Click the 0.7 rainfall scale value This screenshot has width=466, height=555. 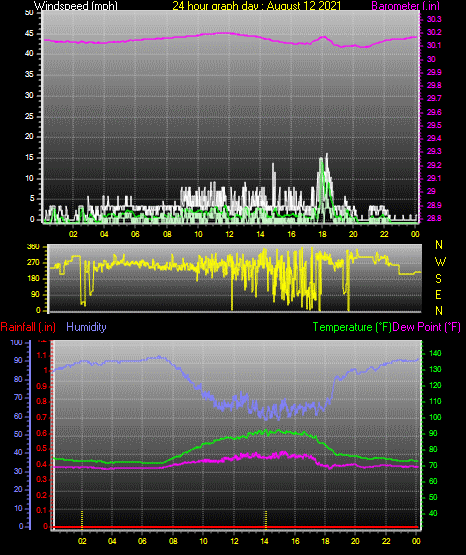[42, 417]
